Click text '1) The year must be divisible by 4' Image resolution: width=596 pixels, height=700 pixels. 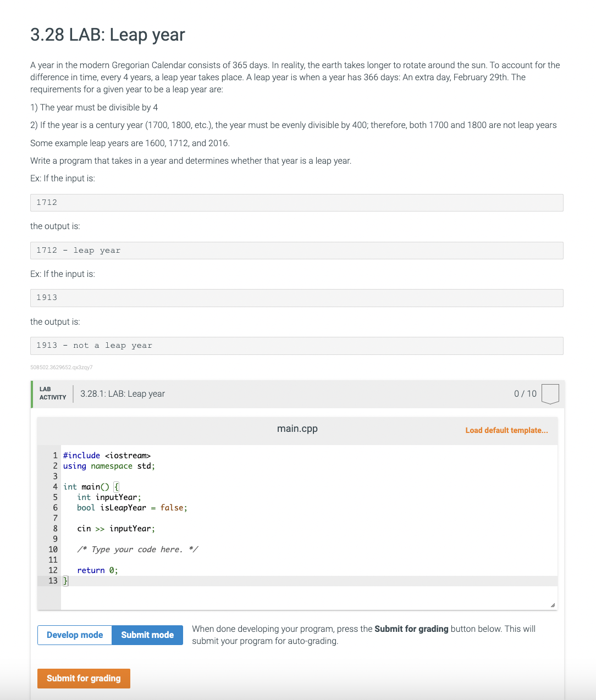click(x=94, y=108)
